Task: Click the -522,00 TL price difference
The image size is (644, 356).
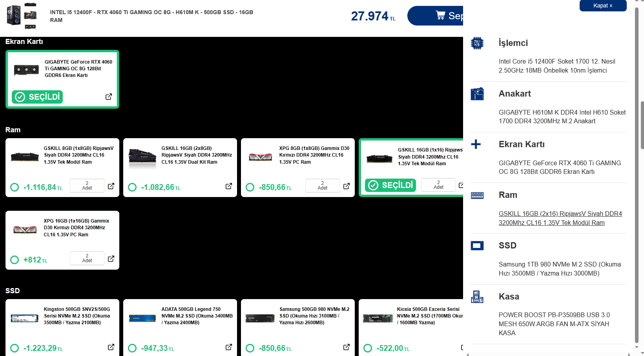Action: pos(393,349)
